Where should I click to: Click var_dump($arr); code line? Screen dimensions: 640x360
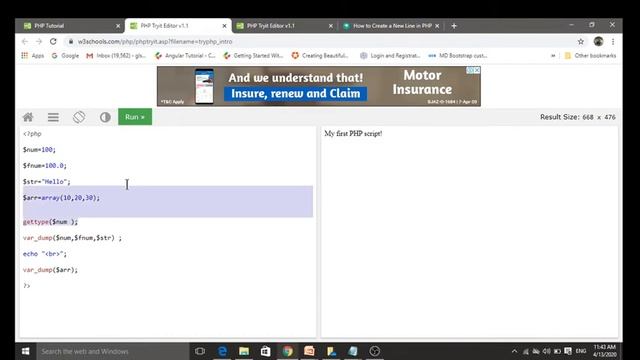pyautogui.click(x=50, y=270)
